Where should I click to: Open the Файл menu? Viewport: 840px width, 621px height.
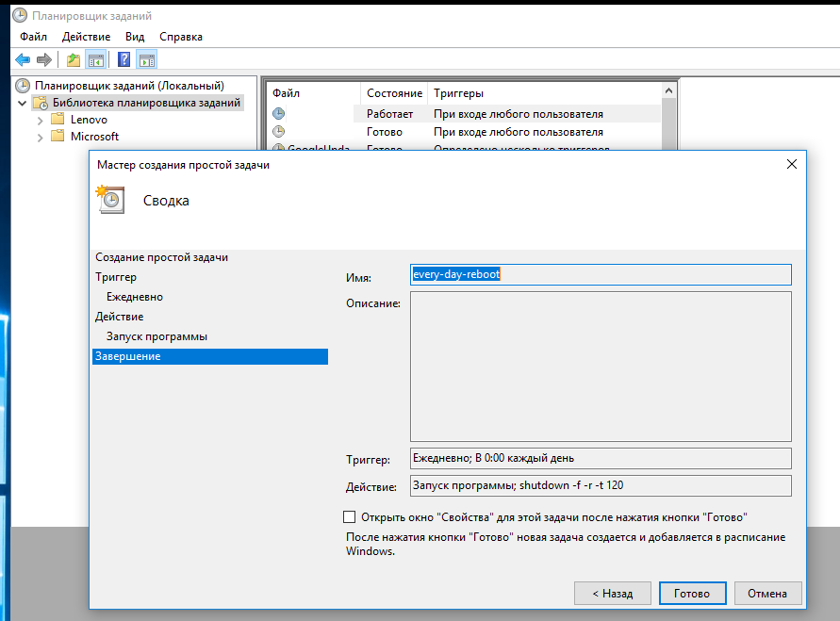(x=33, y=37)
